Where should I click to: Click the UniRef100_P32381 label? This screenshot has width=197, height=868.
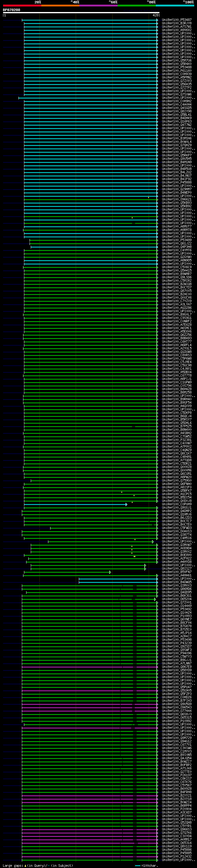coord(176,440)
